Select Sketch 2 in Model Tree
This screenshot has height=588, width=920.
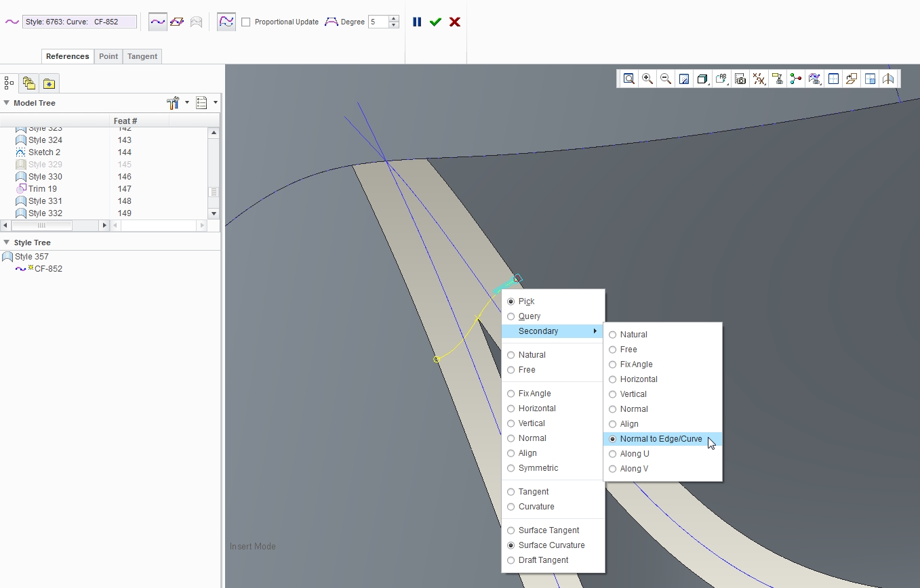44,152
